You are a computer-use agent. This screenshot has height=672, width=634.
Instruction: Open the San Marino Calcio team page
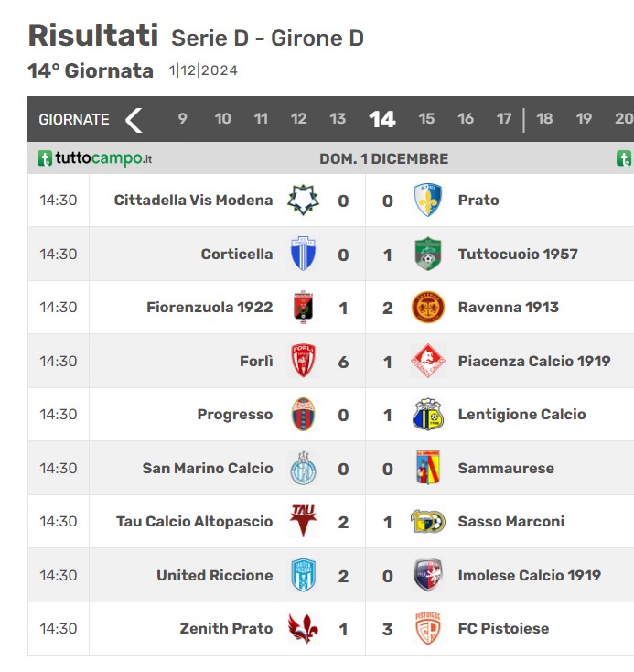(x=208, y=468)
